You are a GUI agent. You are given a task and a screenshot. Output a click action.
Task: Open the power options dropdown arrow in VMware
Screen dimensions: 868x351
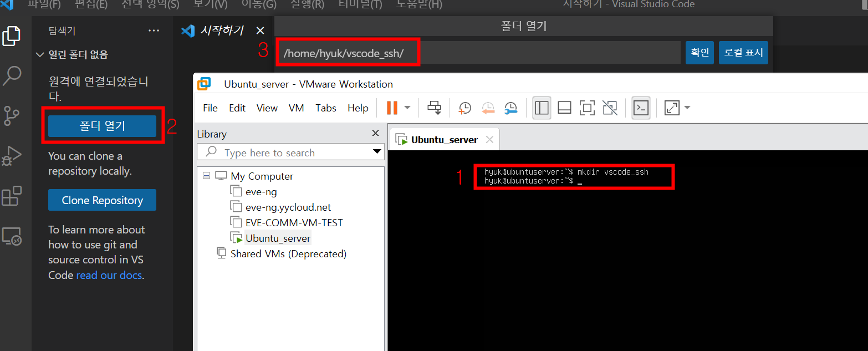[x=407, y=108]
